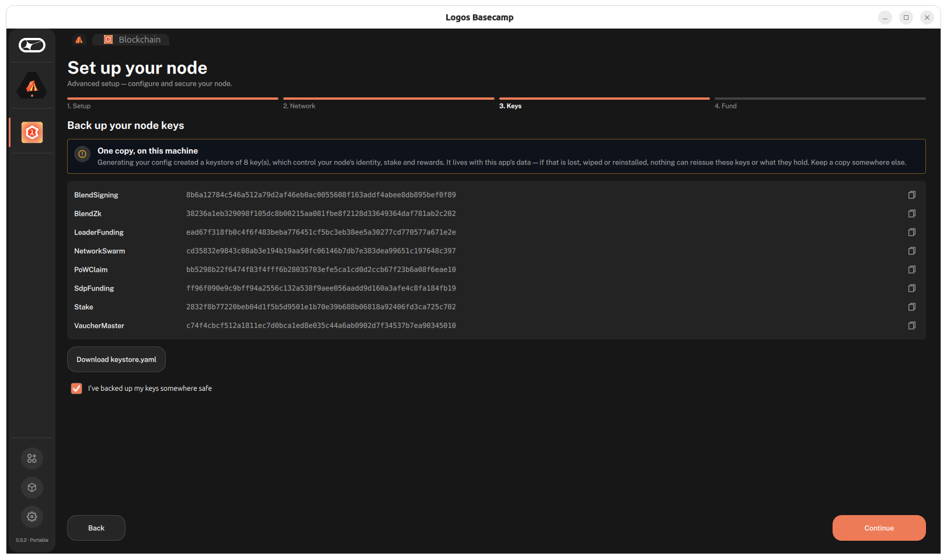
Task: Click the VaucherMaster key hash text
Action: pyautogui.click(x=321, y=325)
